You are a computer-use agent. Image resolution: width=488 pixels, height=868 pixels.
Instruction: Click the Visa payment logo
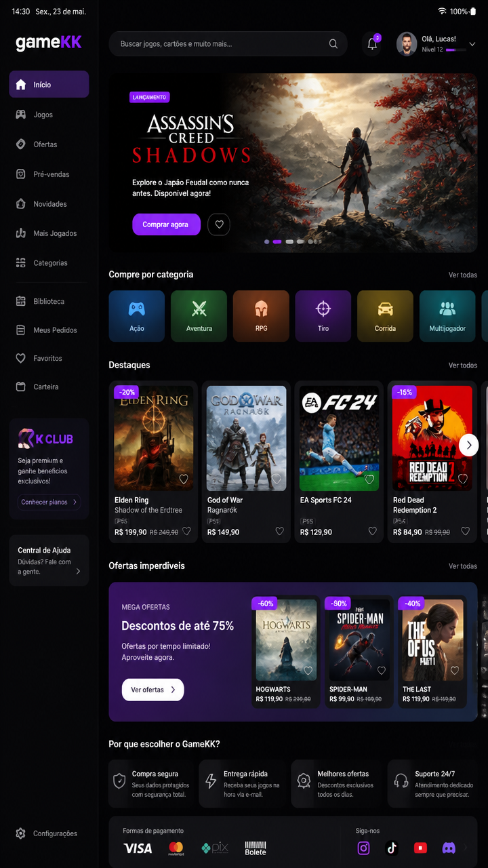[138, 848]
